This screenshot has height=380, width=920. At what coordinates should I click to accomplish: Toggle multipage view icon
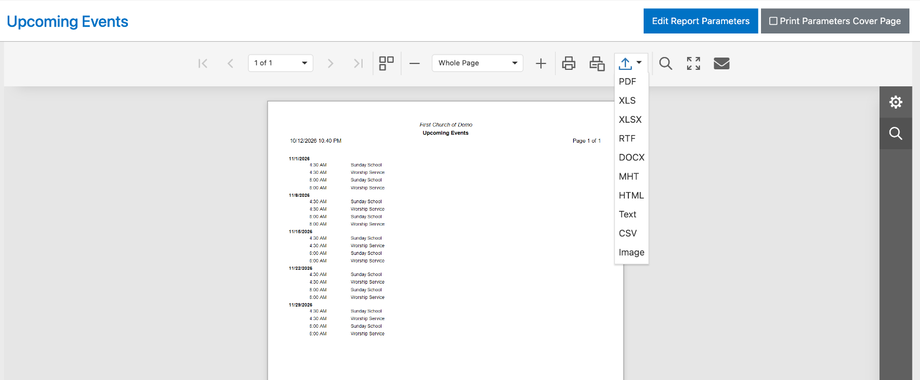coord(386,63)
